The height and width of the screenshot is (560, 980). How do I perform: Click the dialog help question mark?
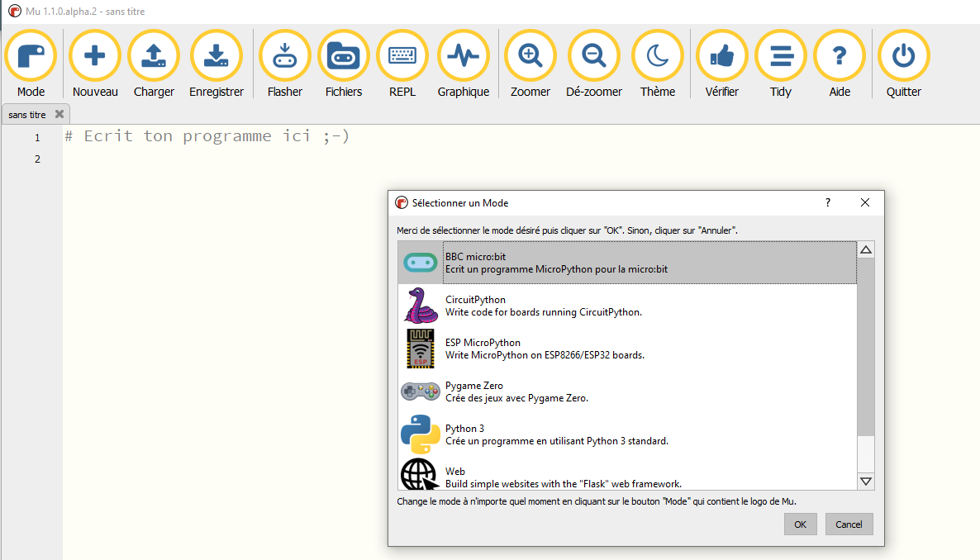tap(827, 202)
